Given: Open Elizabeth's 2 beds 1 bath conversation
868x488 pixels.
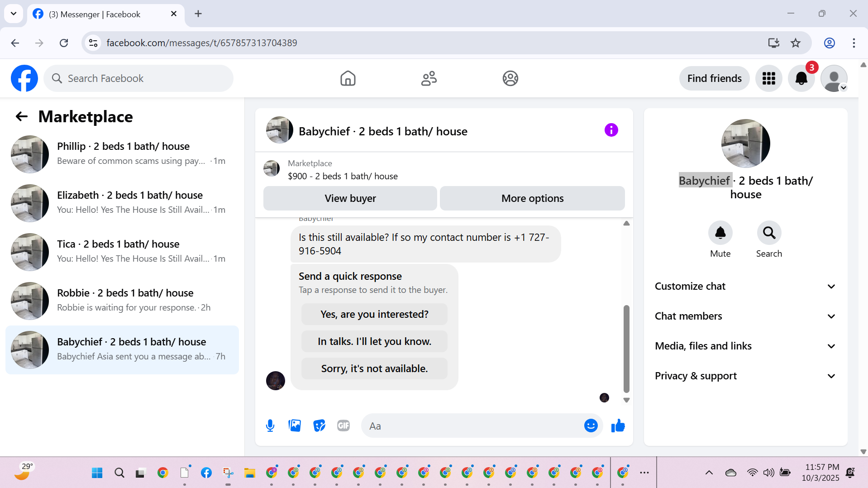Looking at the screenshot, I should [x=122, y=203].
